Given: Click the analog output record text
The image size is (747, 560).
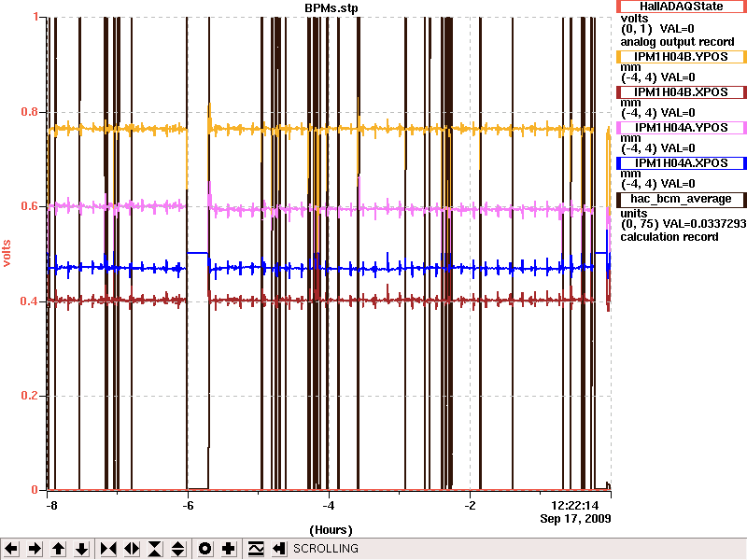Looking at the screenshot, I should tap(678, 42).
